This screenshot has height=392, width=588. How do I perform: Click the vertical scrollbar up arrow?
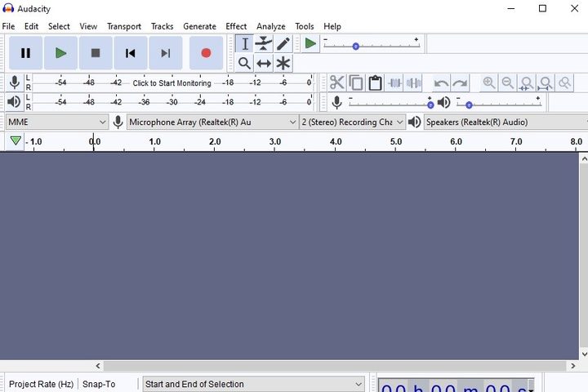point(584,159)
